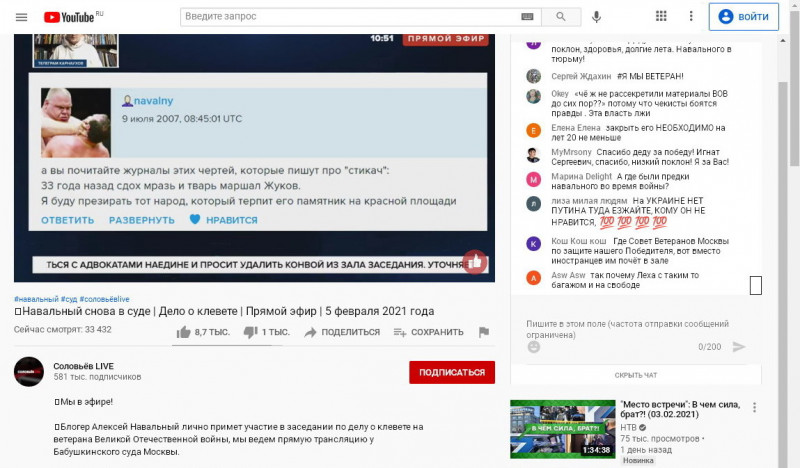Open hashtag #навальный
This screenshot has height=468, width=800.
coord(36,299)
